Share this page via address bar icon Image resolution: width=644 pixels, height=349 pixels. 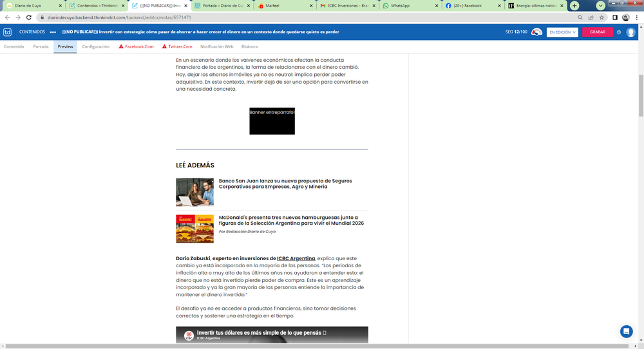(x=591, y=17)
